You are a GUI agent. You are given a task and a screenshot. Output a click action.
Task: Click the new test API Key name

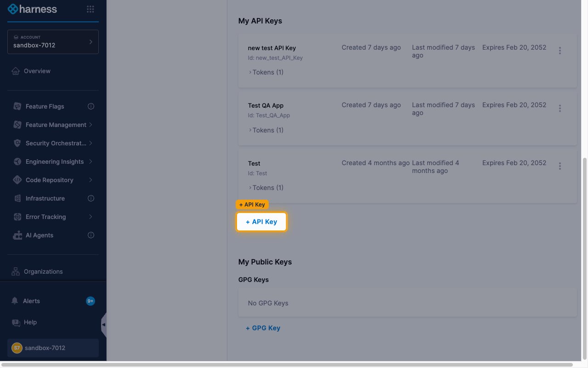tap(272, 48)
